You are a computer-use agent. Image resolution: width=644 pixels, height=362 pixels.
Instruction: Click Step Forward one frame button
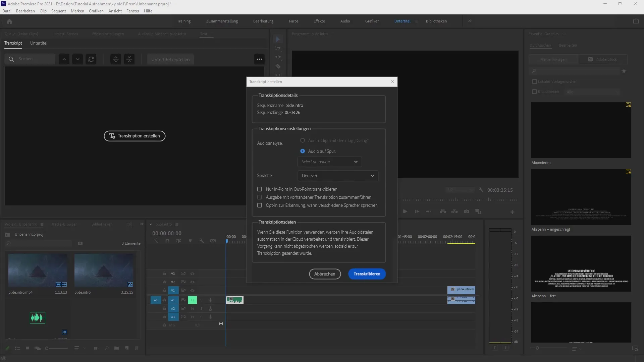[417, 212]
